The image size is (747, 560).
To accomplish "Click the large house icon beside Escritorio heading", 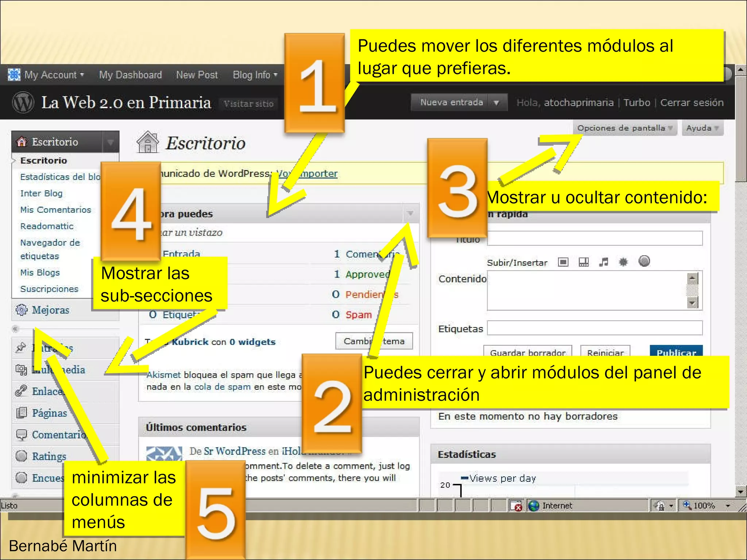I will (148, 142).
